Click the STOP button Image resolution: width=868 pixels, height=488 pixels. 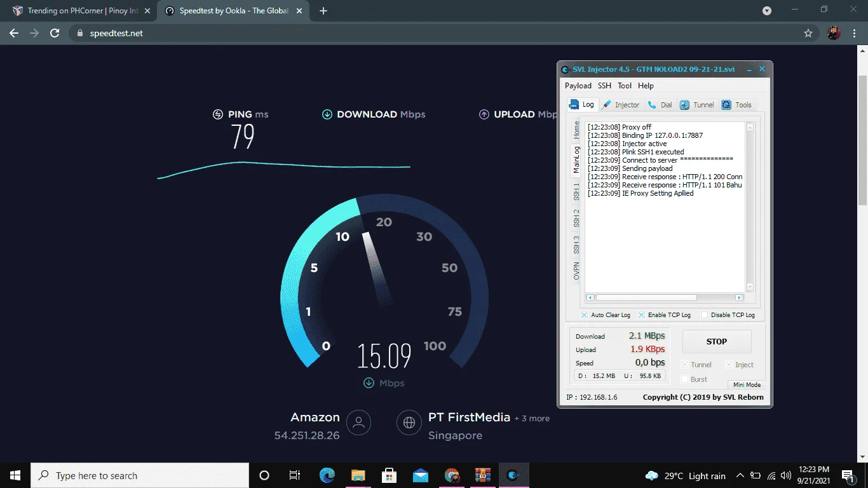coord(717,342)
